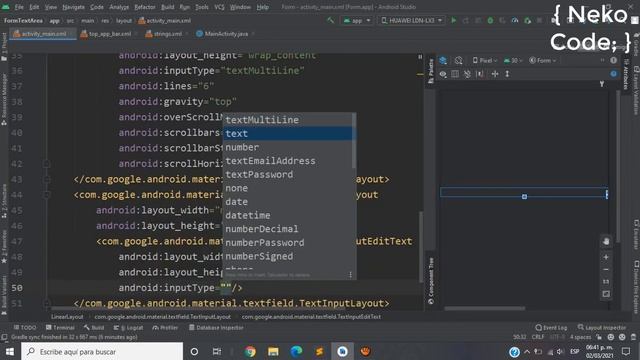The width and height of the screenshot is (640, 360).
Task: Choose textEmailAddress from autocomplete list
Action: pos(287,161)
